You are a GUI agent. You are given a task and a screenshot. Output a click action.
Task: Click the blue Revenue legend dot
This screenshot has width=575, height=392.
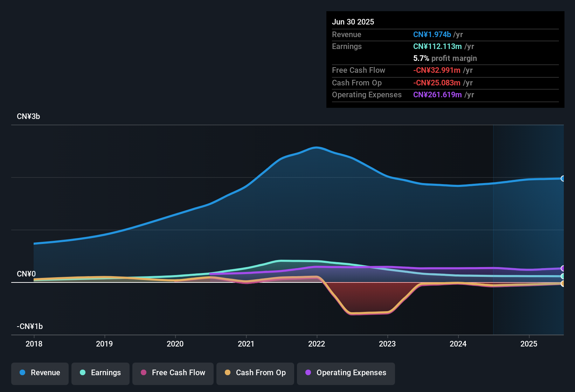click(22, 373)
